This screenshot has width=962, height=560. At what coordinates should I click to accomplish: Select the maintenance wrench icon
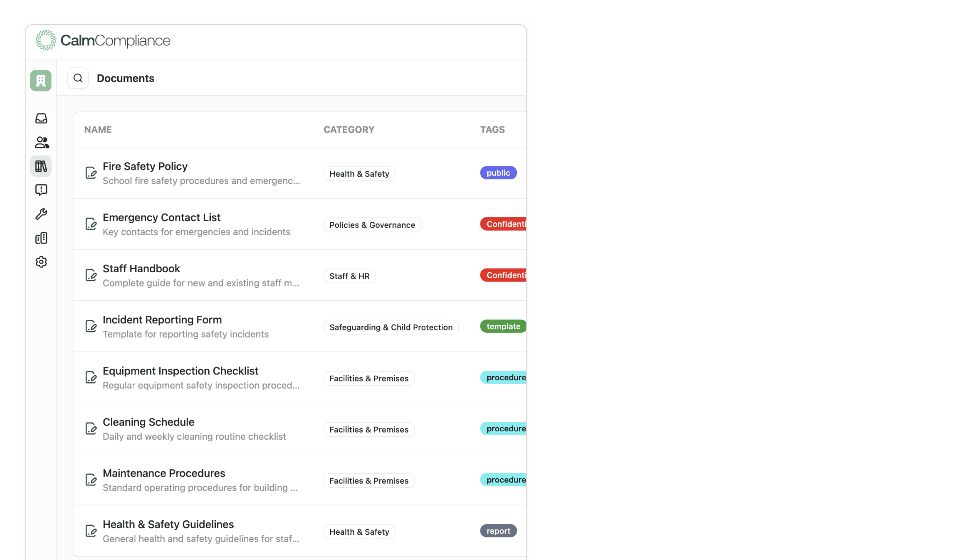point(41,214)
